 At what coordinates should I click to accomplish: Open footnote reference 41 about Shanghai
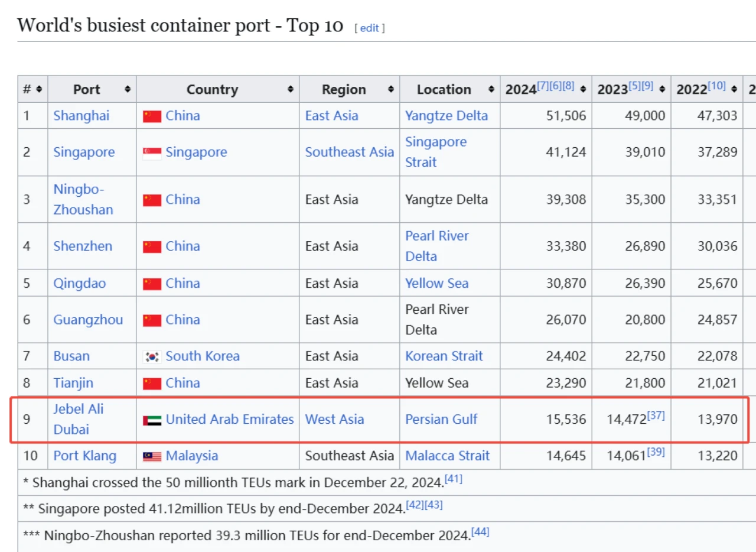453,478
